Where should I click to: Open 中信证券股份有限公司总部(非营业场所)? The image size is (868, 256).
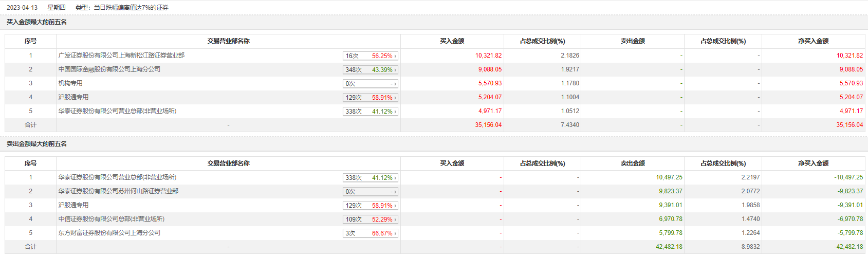(x=111, y=219)
